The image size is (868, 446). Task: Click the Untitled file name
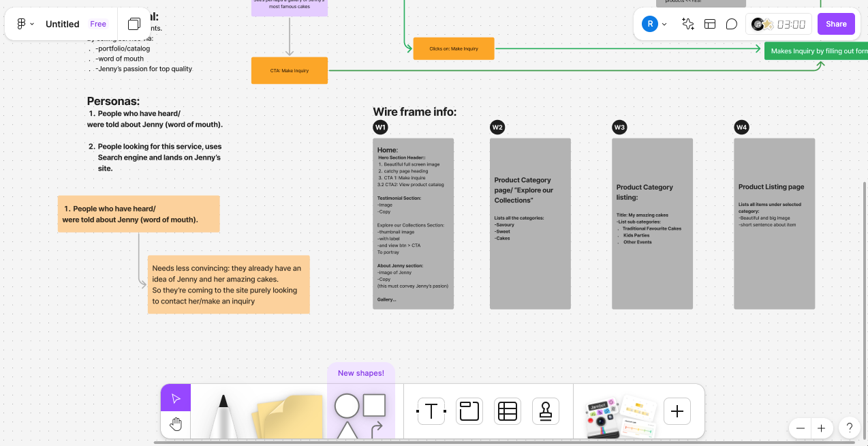click(x=62, y=24)
